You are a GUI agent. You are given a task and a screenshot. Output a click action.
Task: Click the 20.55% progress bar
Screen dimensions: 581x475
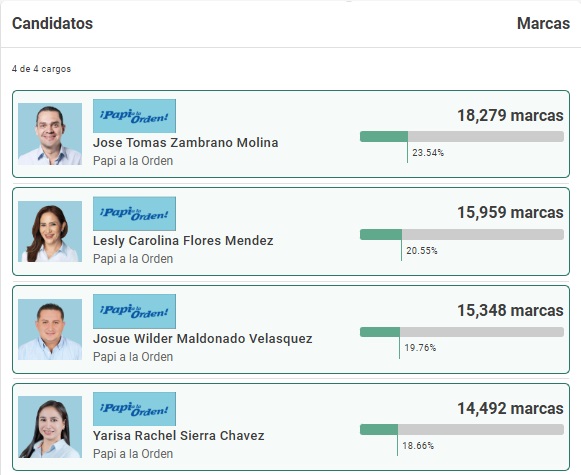(x=462, y=234)
